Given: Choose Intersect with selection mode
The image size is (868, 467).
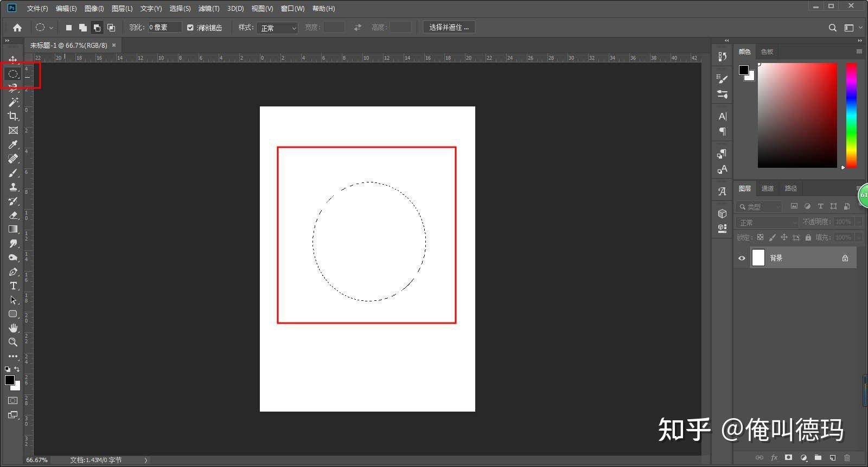Looking at the screenshot, I should pos(111,28).
